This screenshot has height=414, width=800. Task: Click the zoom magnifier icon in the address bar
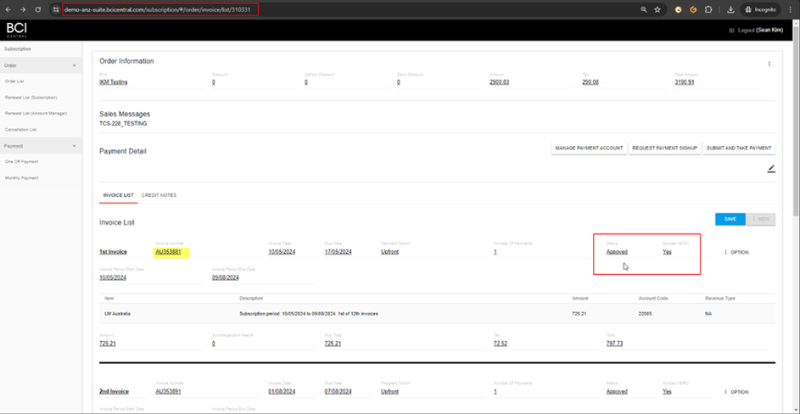coord(642,9)
